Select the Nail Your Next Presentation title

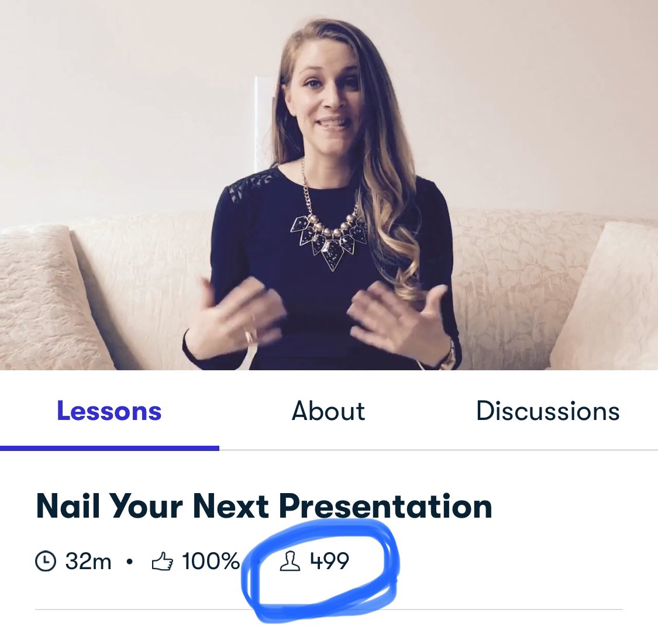click(264, 507)
